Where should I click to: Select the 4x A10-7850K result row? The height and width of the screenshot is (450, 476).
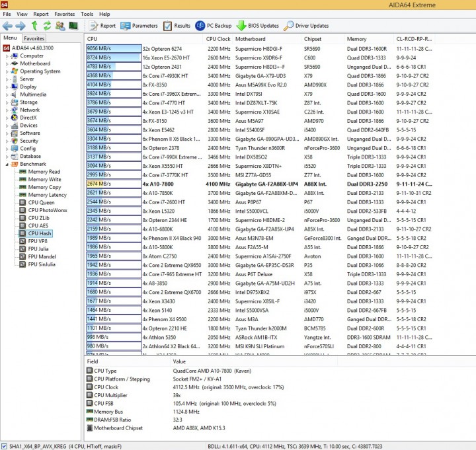[259, 193]
